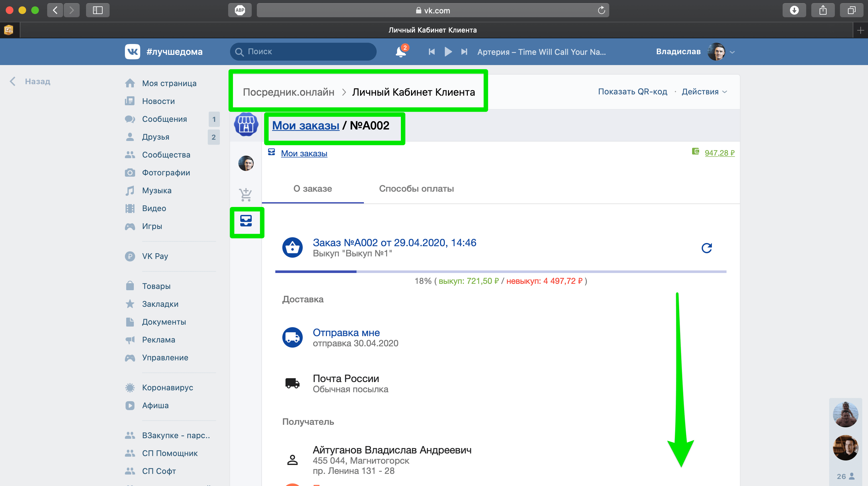Expand the Владислав profile menu arrow
This screenshot has height=486, width=868.
(732, 52)
